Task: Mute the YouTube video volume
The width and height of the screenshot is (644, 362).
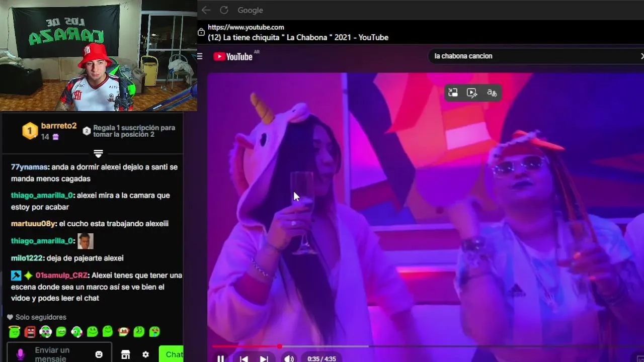Action: pos(289,358)
